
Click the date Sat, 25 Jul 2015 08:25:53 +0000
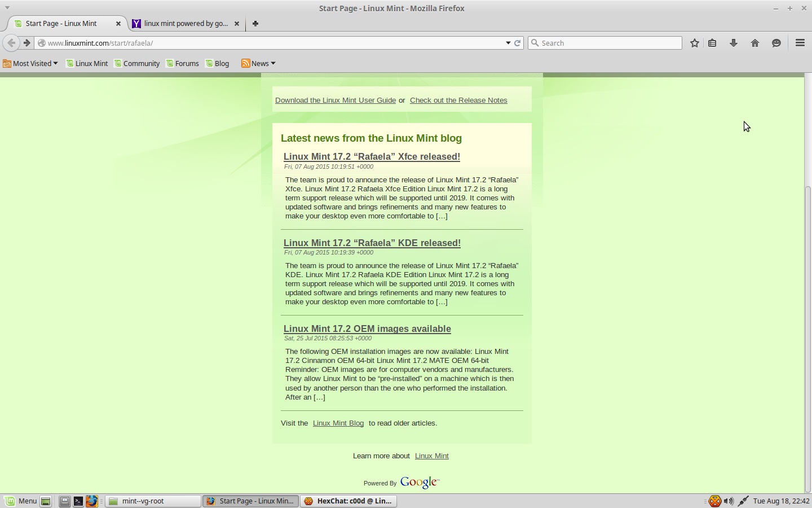tap(328, 338)
